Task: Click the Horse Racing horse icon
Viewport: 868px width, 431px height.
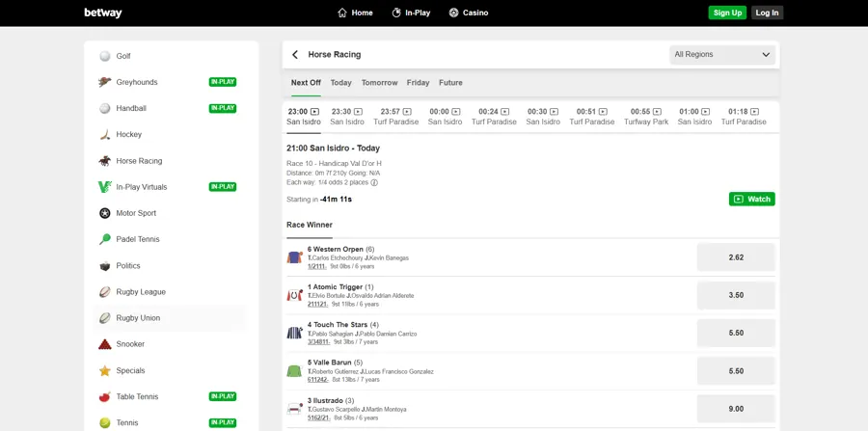Action: 104,161
